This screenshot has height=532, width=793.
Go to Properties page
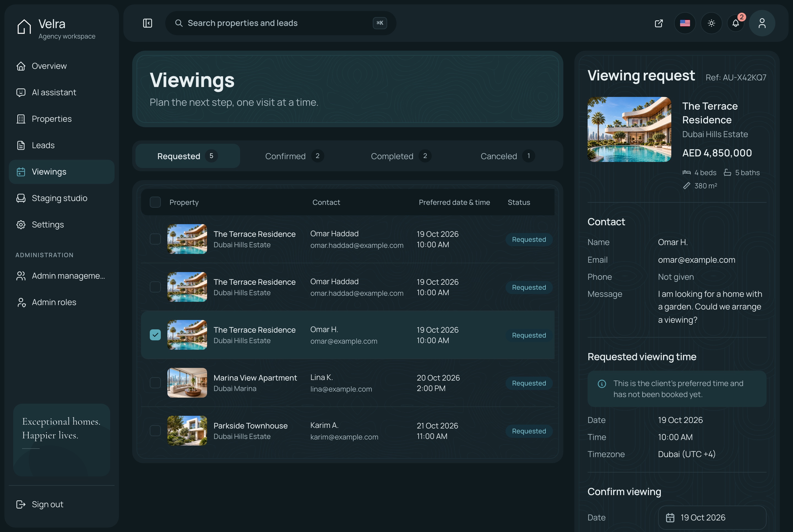pyautogui.click(x=61, y=119)
